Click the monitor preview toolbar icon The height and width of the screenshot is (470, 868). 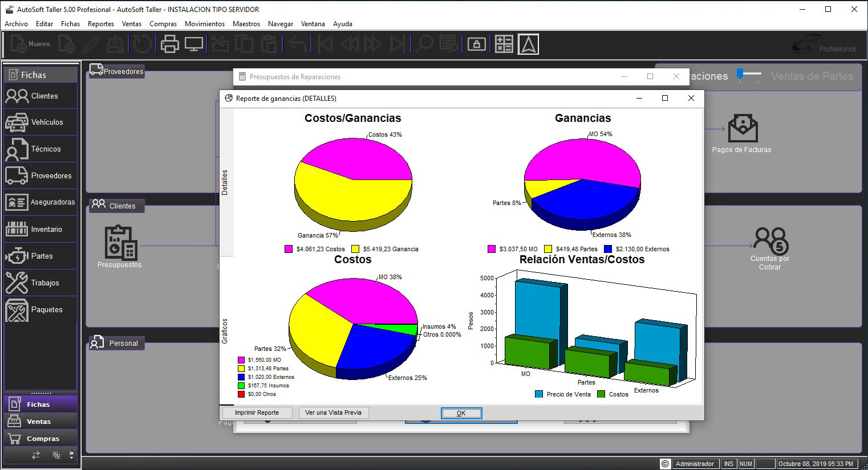pyautogui.click(x=194, y=44)
